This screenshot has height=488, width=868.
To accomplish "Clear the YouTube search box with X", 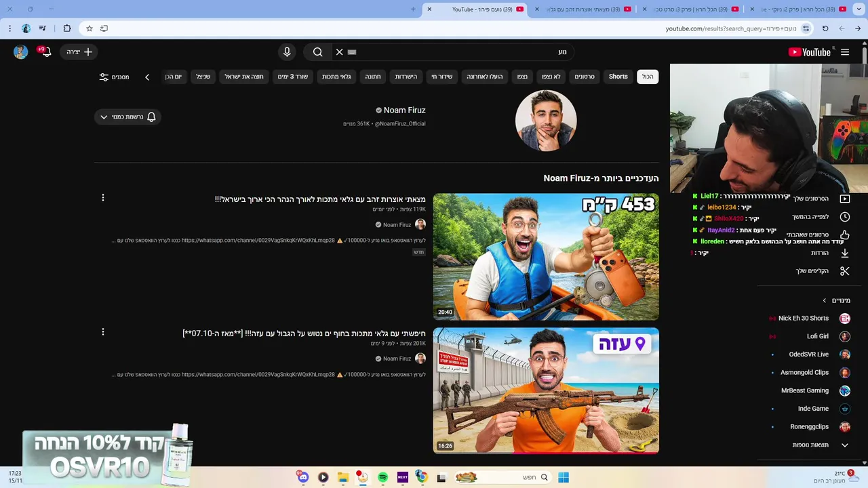I will [x=340, y=52].
